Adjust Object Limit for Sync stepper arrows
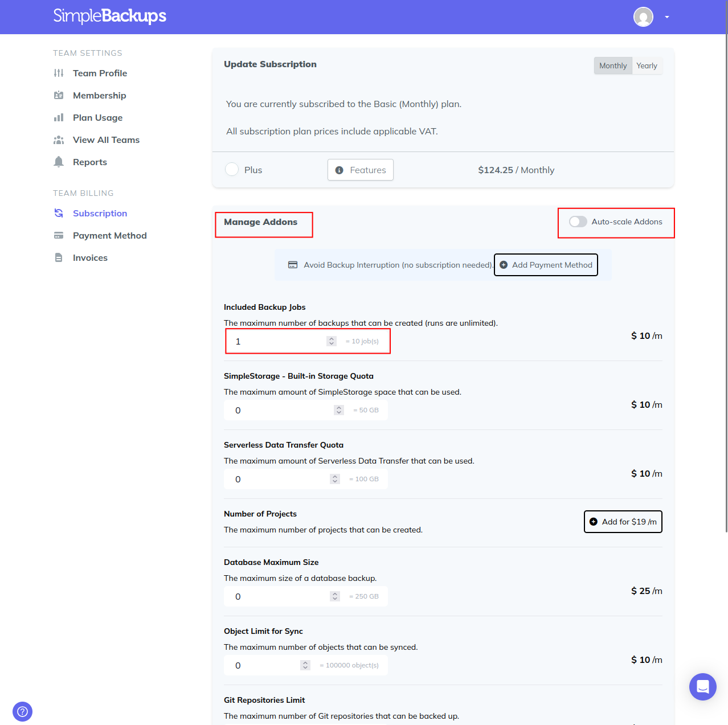Screen dimensions: 728x725 click(x=305, y=665)
